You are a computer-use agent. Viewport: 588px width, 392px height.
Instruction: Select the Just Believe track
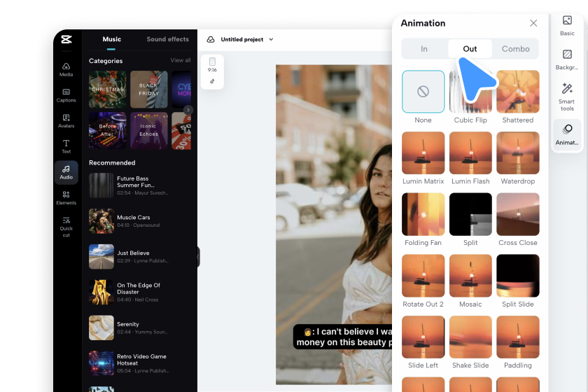pos(139,257)
